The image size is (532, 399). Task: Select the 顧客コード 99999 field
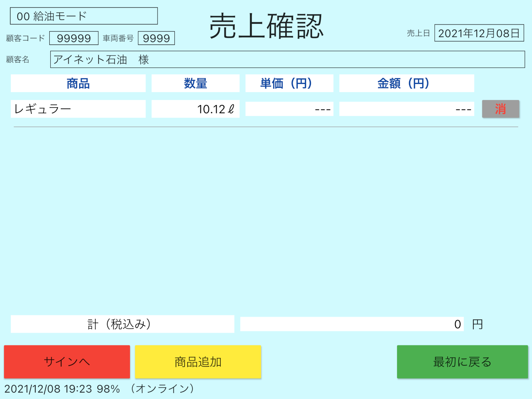pos(74,38)
